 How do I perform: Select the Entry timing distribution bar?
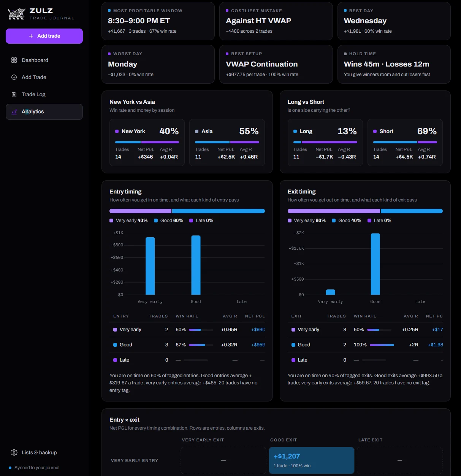[x=187, y=211]
